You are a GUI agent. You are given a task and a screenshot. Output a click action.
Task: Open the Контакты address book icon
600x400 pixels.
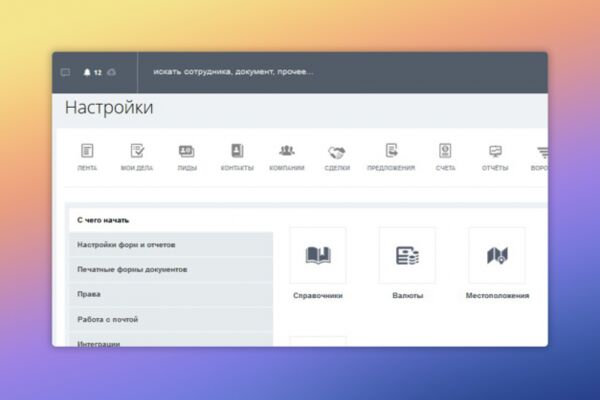(x=237, y=151)
